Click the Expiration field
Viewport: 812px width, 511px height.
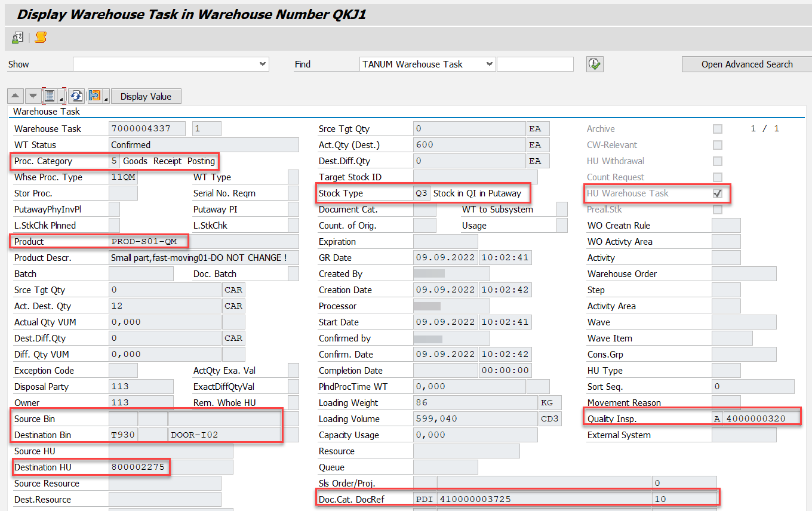445,242
